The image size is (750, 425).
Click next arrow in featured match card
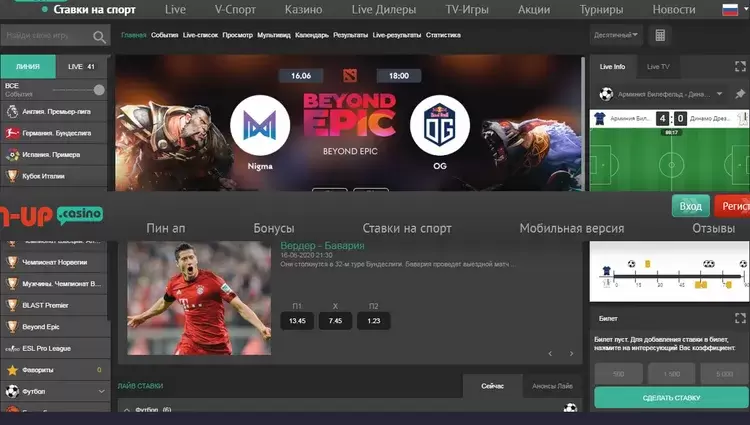[572, 354]
